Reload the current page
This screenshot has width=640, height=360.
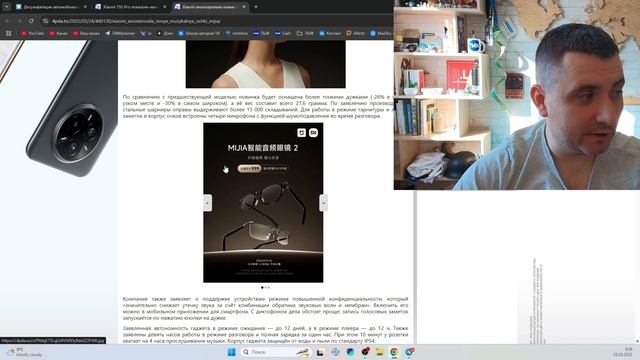(x=31, y=20)
